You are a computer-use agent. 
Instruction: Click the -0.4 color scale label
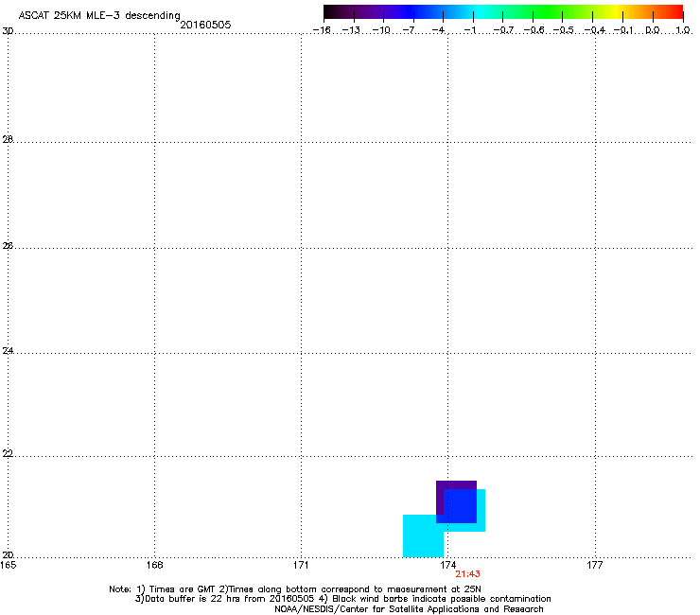(594, 30)
